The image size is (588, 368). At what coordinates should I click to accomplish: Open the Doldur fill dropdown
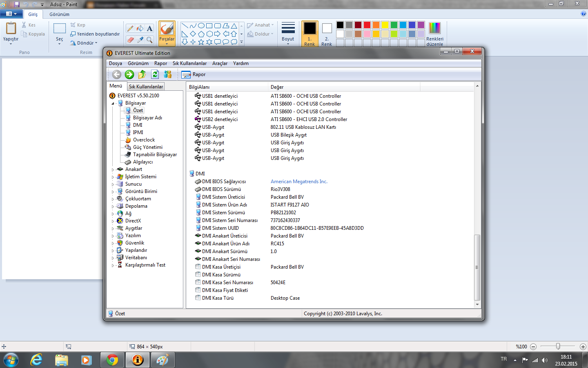click(x=260, y=34)
